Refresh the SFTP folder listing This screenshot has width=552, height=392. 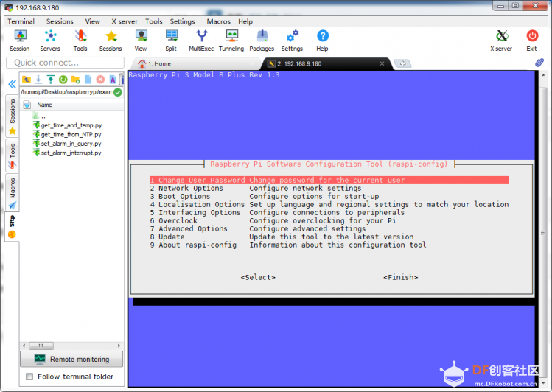click(x=63, y=80)
